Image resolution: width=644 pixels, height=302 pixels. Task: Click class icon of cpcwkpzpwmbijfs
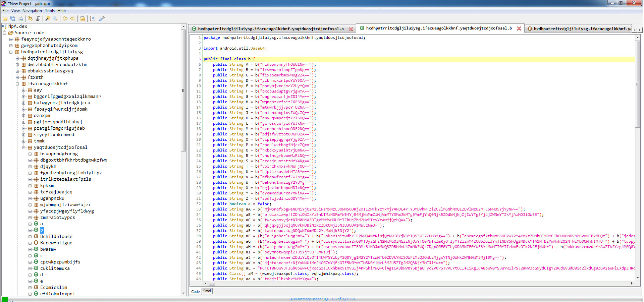coord(36,262)
